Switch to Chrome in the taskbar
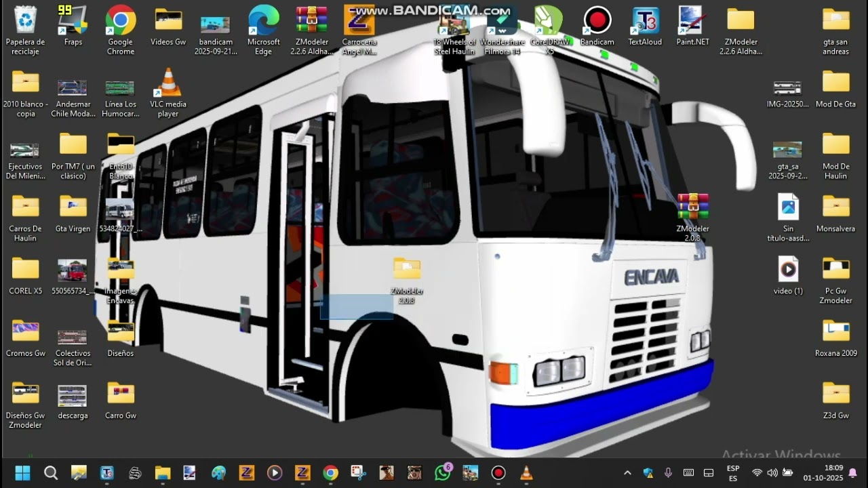868x488 pixels. (330, 472)
